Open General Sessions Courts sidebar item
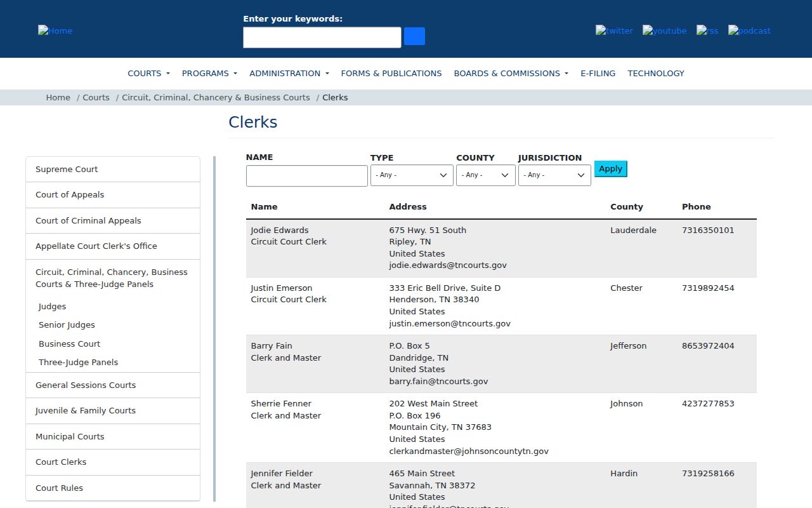The image size is (812, 508). [113, 385]
